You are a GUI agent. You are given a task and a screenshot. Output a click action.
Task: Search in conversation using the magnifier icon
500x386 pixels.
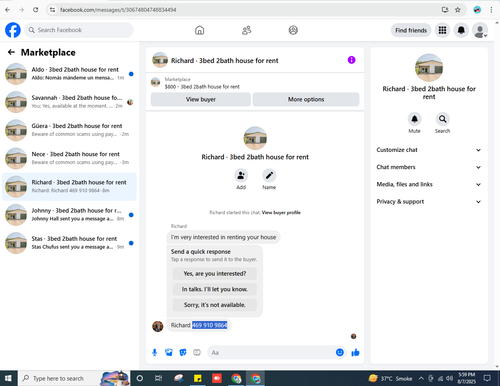pos(442,119)
